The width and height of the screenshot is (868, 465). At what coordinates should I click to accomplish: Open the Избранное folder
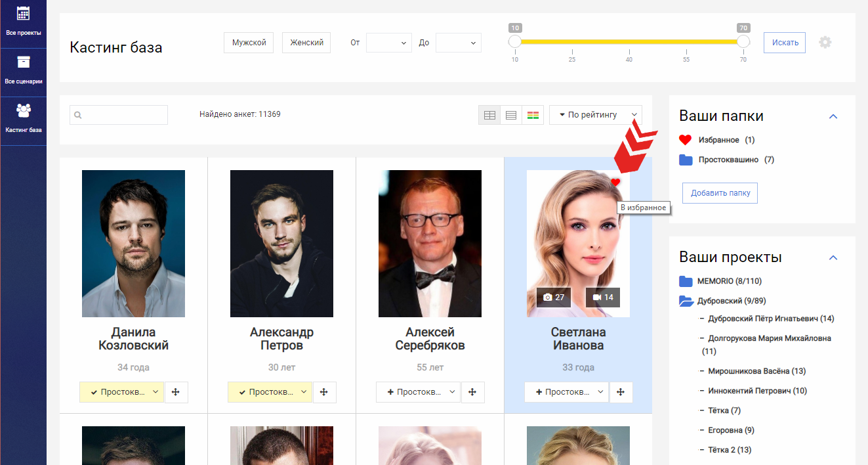pyautogui.click(x=719, y=140)
